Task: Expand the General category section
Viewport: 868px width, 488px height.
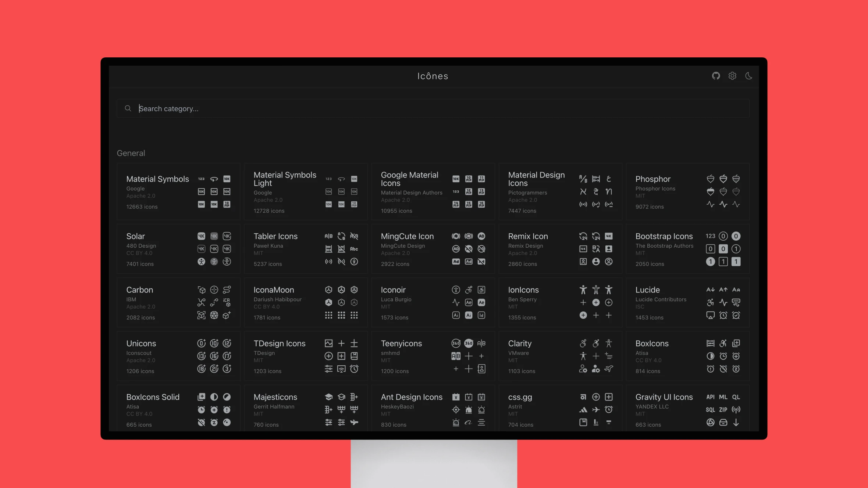Action: pyautogui.click(x=131, y=153)
